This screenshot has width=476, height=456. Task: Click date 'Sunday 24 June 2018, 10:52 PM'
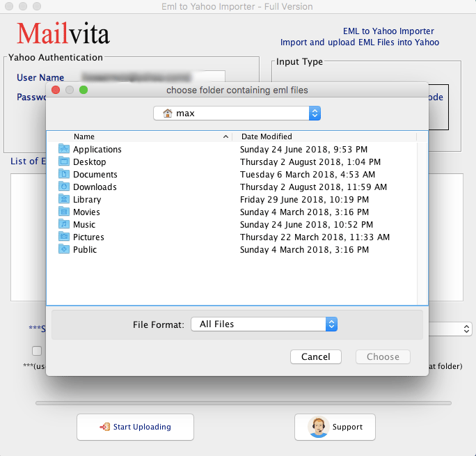coord(306,225)
